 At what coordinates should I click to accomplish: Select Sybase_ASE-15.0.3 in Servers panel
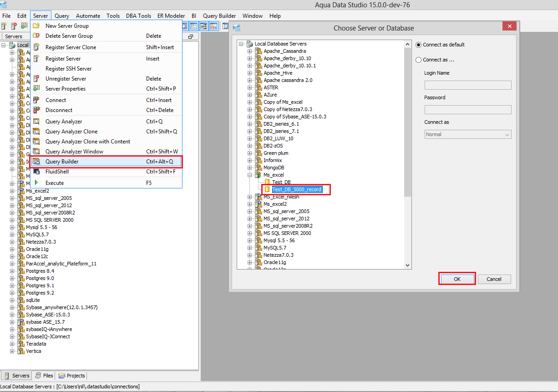pos(48,315)
